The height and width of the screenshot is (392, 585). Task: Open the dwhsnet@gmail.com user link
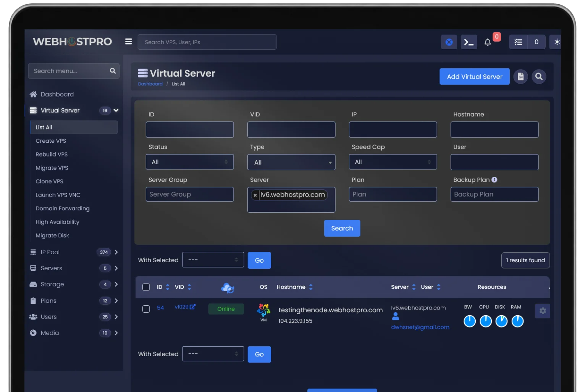pyautogui.click(x=420, y=327)
